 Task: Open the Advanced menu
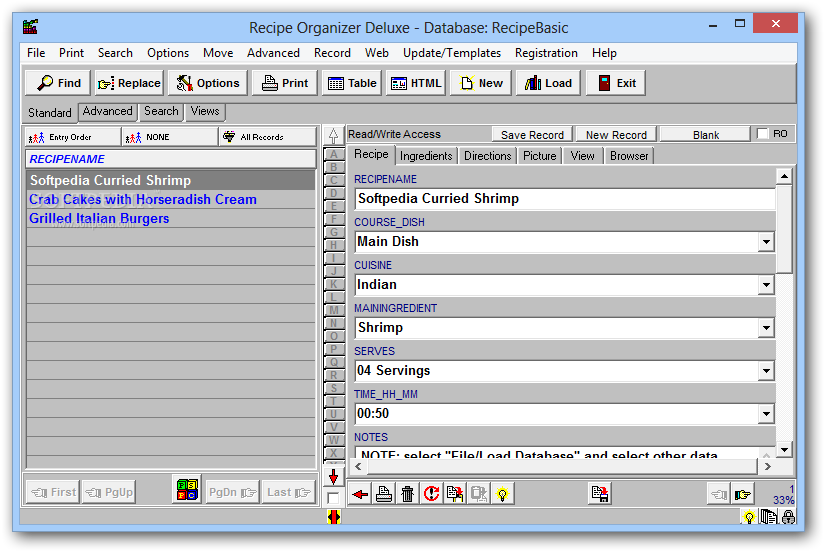[x=273, y=53]
